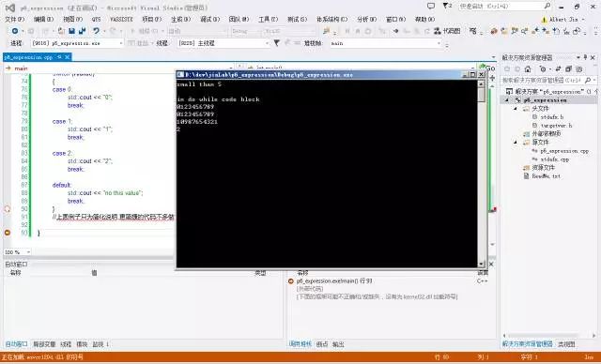Open the 视图(V) menu
The width and height of the screenshot is (601, 364).
73,19
